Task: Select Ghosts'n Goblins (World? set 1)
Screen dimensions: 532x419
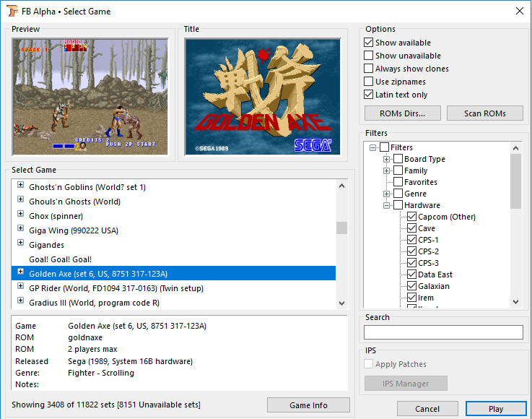Action: [x=87, y=187]
